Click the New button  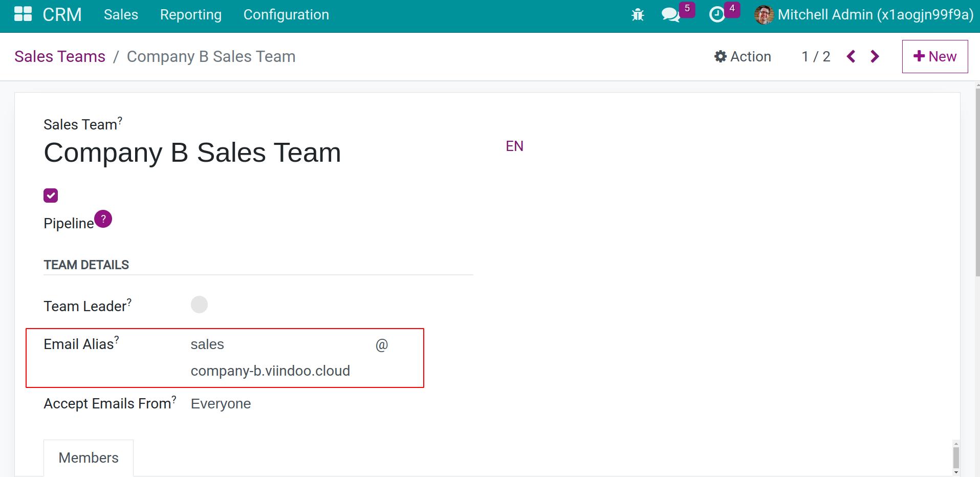coord(935,56)
